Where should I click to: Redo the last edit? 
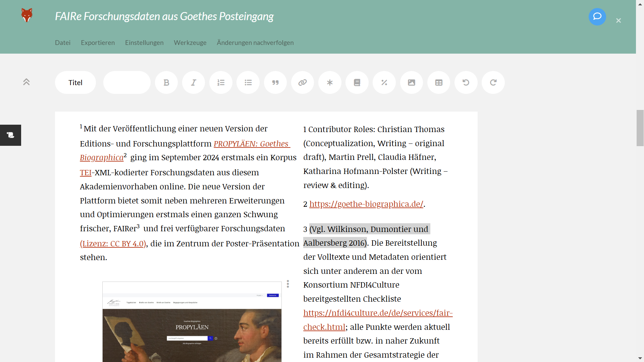tap(493, 82)
